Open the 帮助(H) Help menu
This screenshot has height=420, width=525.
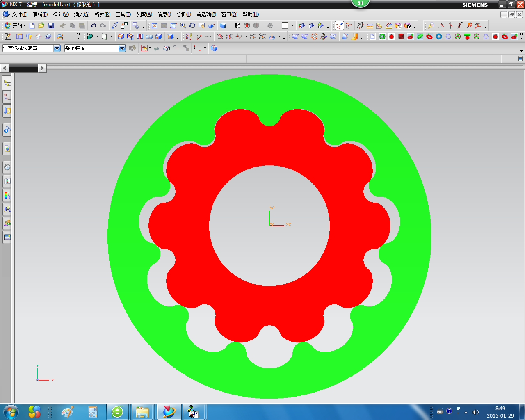pos(251,14)
